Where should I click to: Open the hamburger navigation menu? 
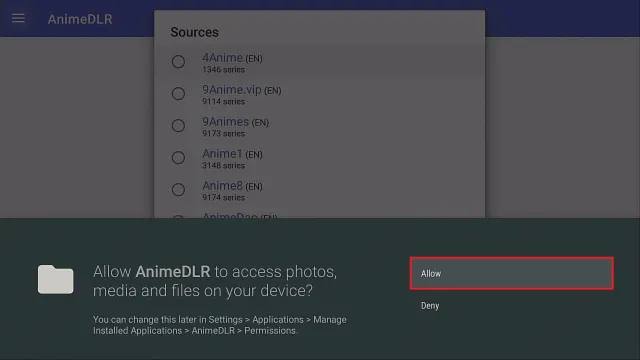tap(18, 18)
